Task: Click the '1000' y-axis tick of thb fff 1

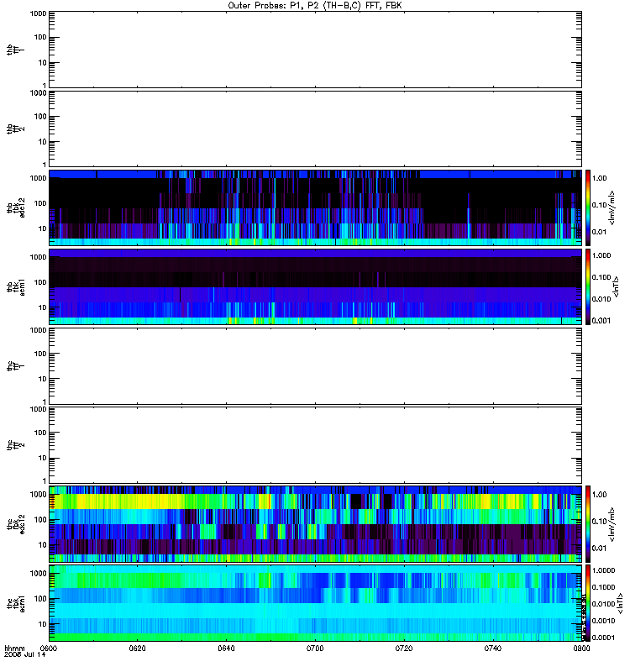Action: pyautogui.click(x=38, y=13)
